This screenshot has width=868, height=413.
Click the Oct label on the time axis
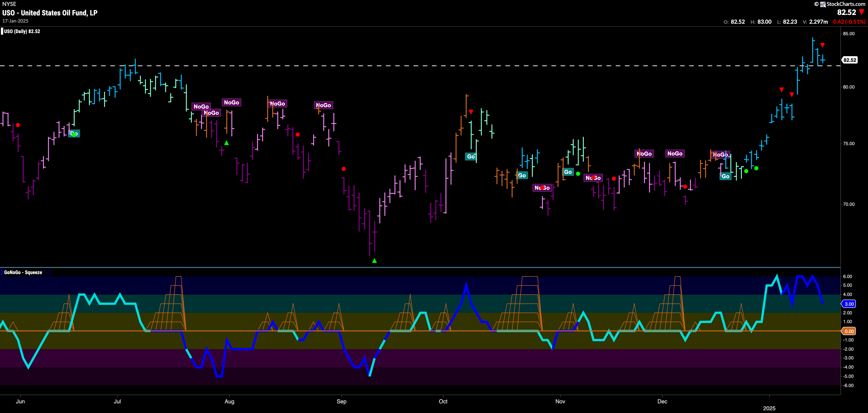pos(443,402)
